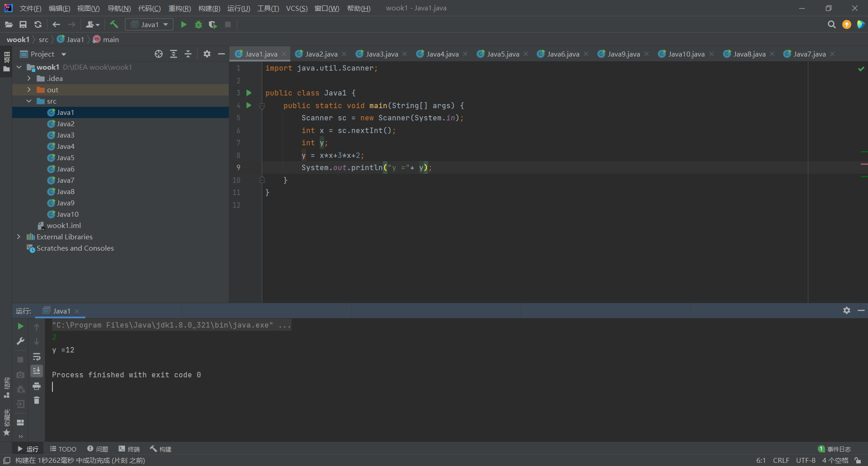Screen dimensions: 868x466
Task: Save all files with the floppy disk icon
Action: tap(23, 24)
